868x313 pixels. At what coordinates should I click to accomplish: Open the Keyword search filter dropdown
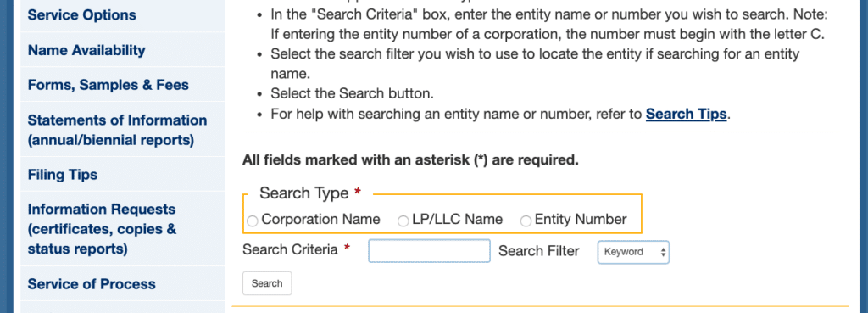(x=633, y=252)
